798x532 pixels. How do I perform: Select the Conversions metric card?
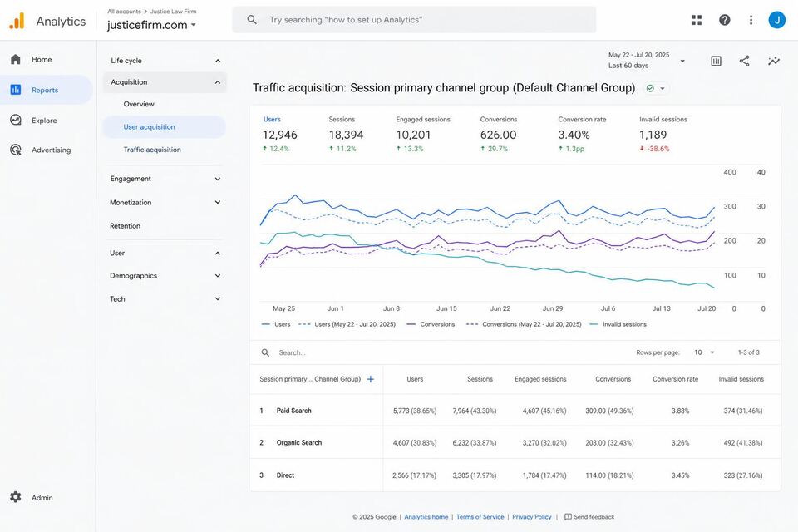pos(498,134)
